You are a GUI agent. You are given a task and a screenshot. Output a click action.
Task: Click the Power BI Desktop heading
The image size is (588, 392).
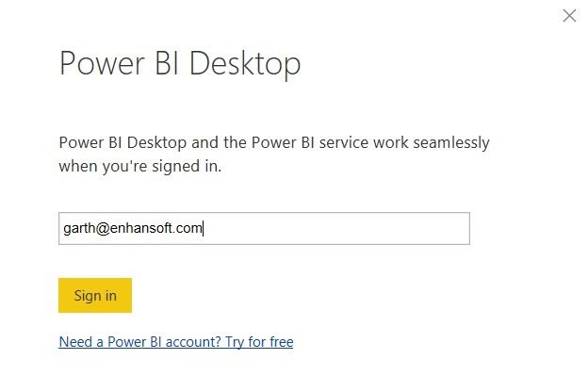pos(180,63)
